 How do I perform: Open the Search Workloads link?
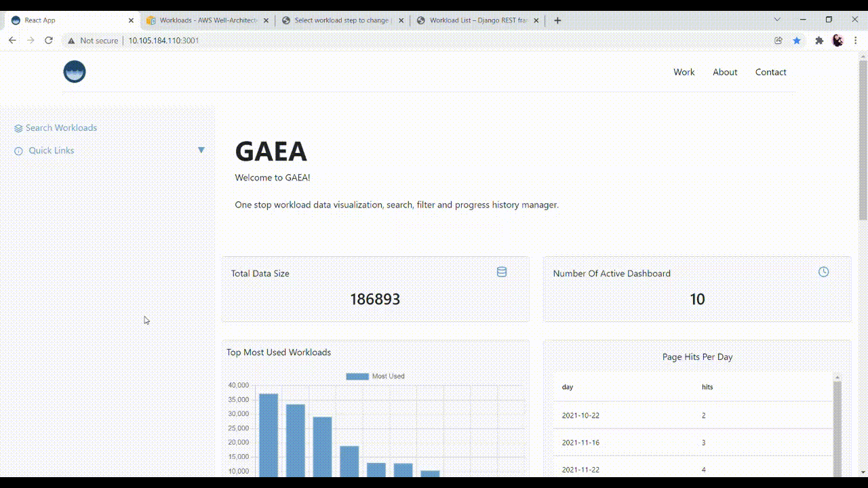[61, 128]
